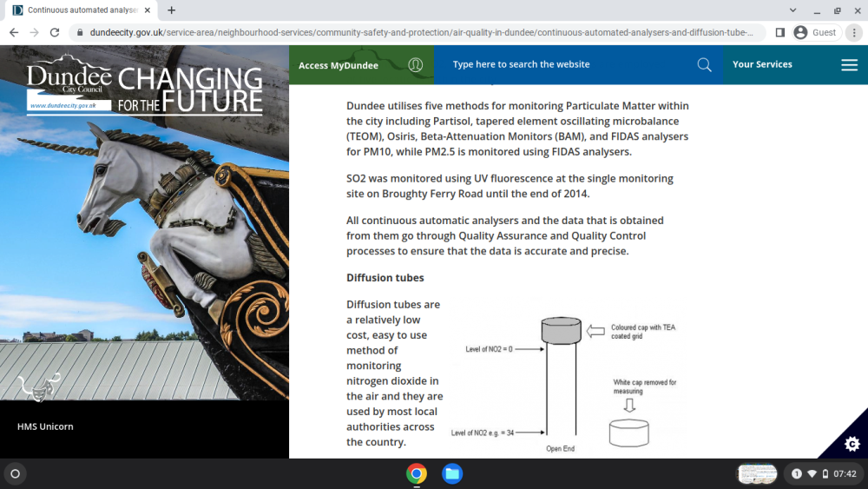Open the ChromeOS launcher button

pyautogui.click(x=16, y=474)
